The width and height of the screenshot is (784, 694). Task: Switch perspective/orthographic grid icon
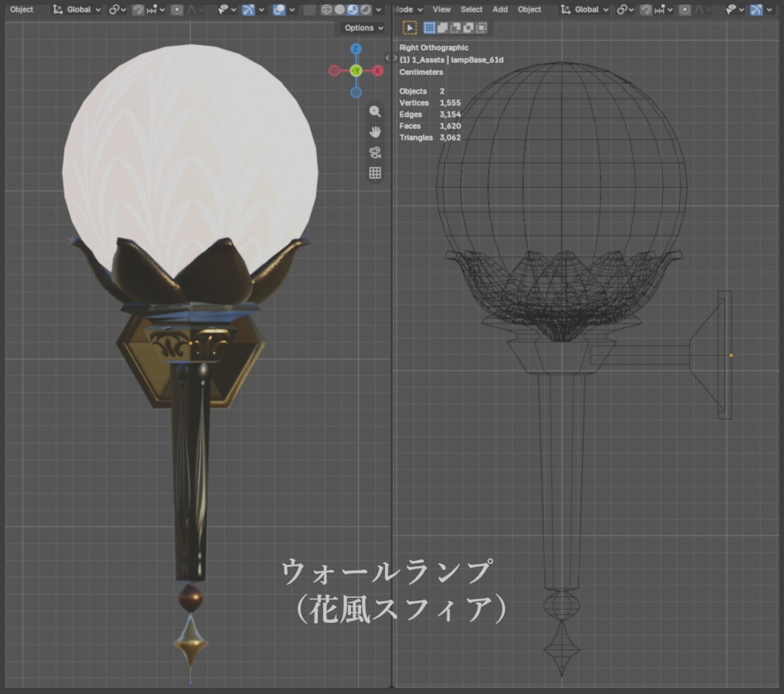[x=375, y=173]
